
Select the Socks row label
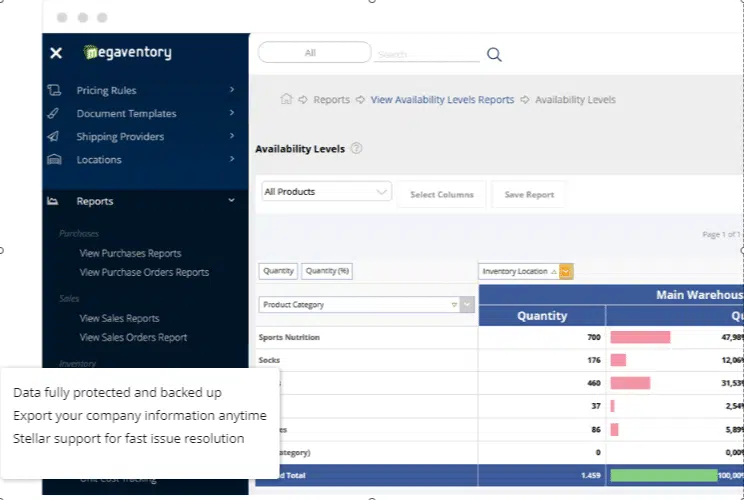click(269, 360)
